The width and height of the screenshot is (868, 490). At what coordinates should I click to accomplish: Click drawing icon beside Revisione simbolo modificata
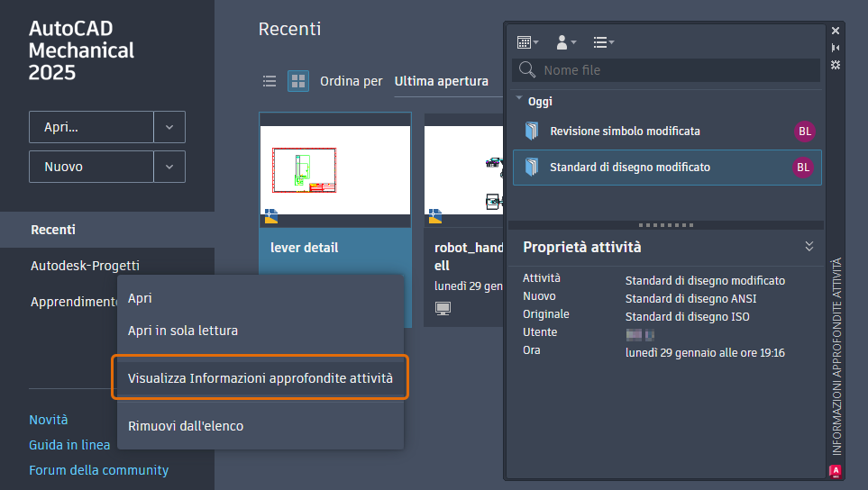(532, 132)
